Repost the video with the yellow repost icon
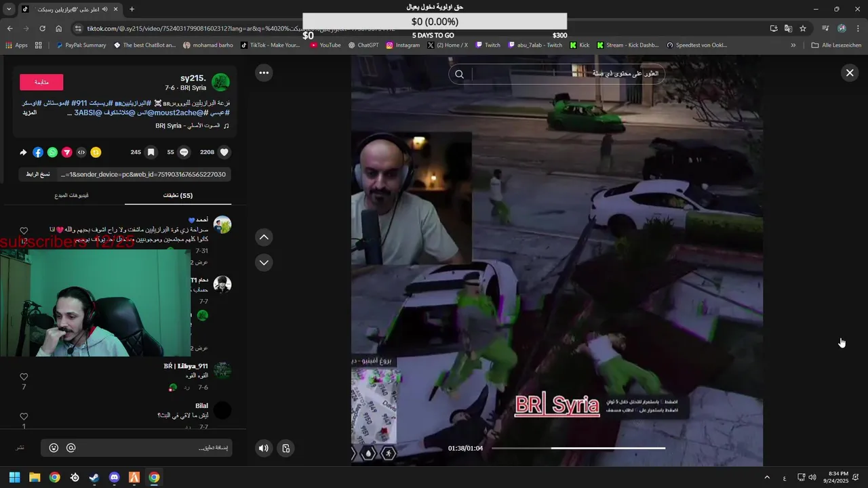 tap(96, 152)
